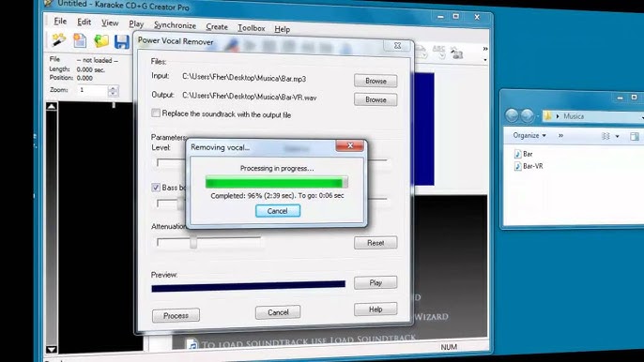Click the change view icon in explorer
Image resolution: width=644 pixels, height=362 pixels.
(606, 136)
